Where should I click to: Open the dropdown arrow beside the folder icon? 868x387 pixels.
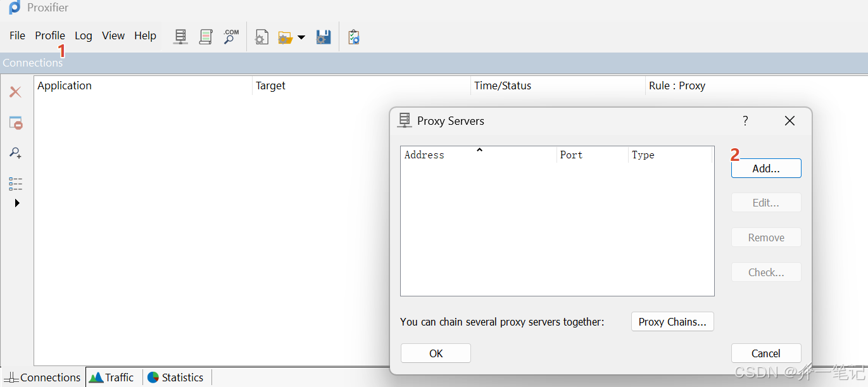coord(301,37)
